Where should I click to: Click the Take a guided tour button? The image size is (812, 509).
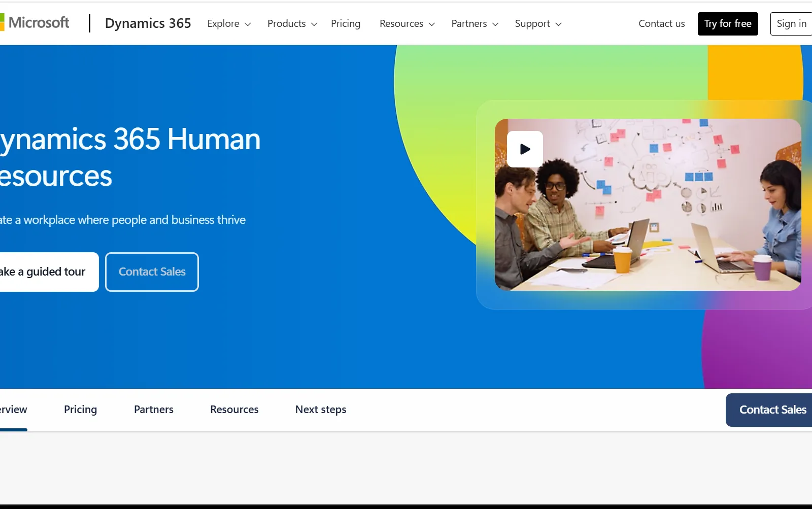click(x=49, y=272)
